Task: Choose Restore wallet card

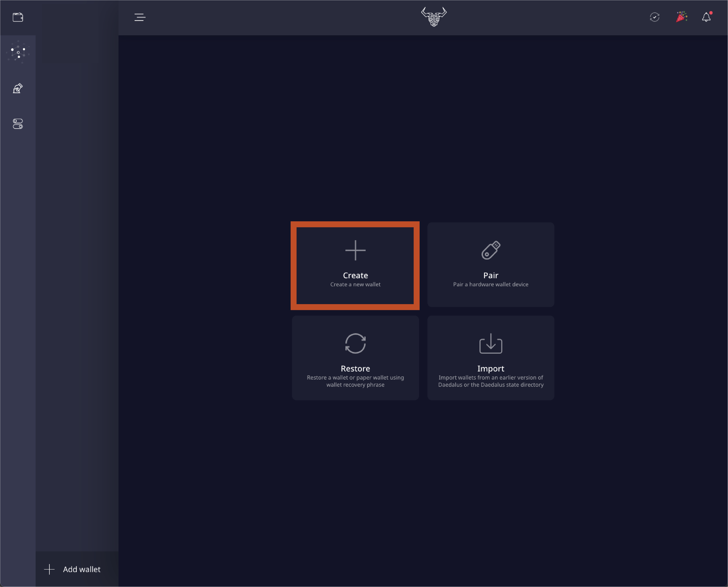Action: click(x=356, y=358)
